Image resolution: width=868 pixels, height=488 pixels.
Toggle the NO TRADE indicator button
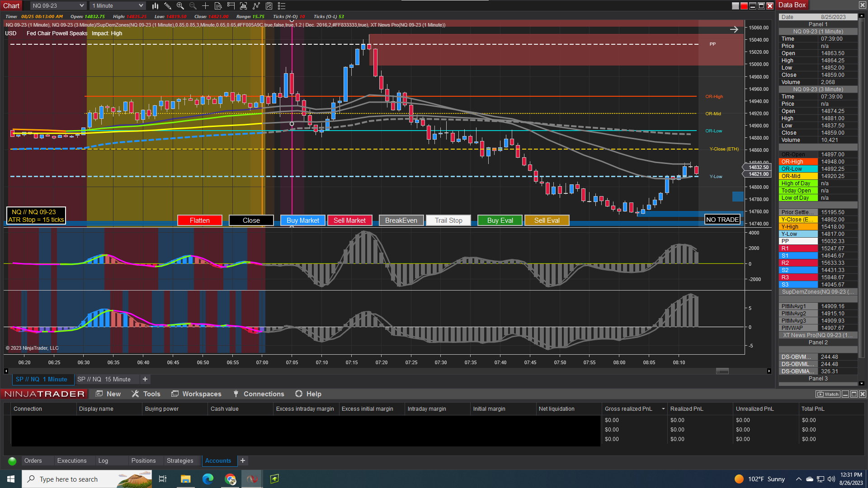click(722, 220)
